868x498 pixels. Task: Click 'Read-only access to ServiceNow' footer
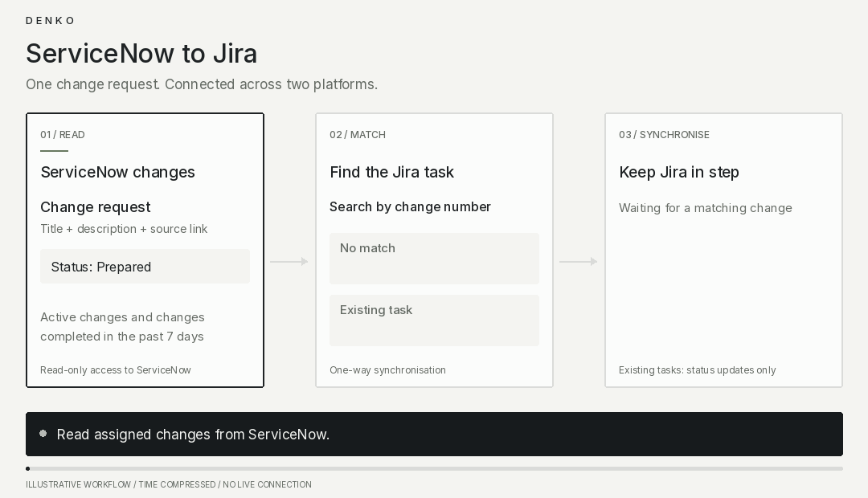(x=115, y=370)
